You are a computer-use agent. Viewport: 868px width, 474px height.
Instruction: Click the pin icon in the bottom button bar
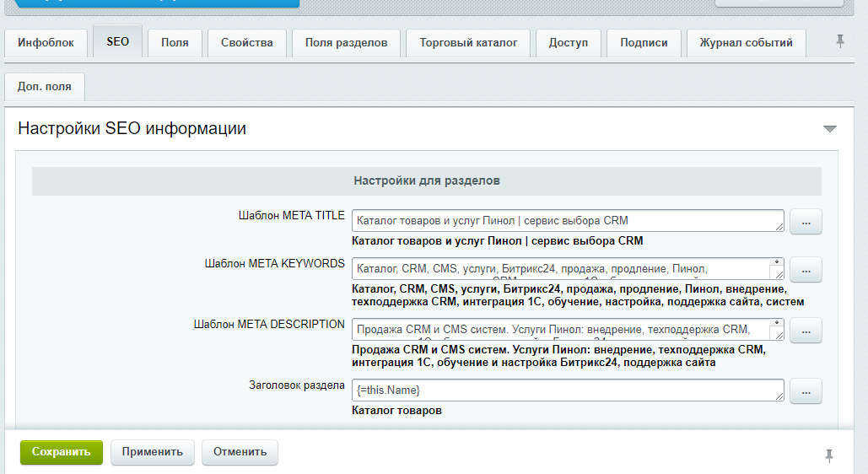(829, 455)
